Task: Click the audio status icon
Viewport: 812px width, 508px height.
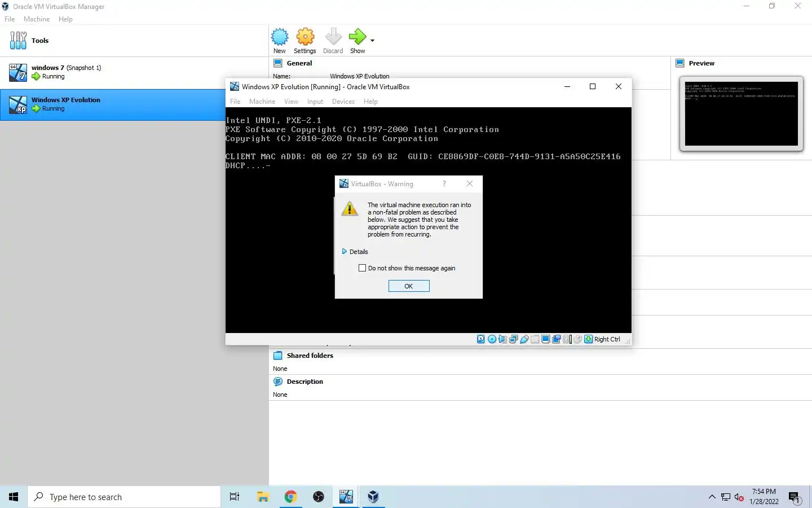Action: [502, 339]
